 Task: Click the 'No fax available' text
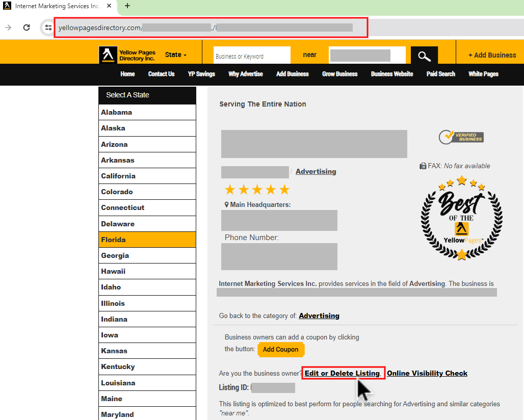(x=467, y=166)
